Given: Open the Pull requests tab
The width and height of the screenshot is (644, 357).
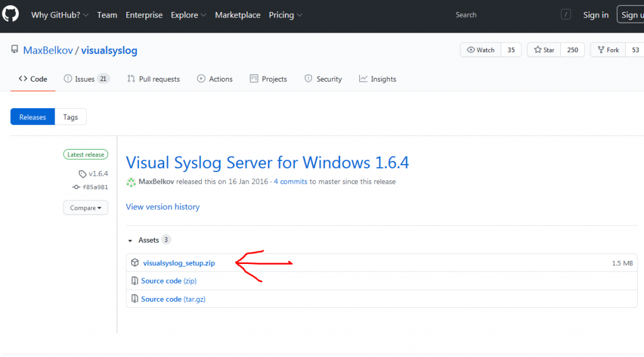Looking at the screenshot, I should (x=153, y=79).
